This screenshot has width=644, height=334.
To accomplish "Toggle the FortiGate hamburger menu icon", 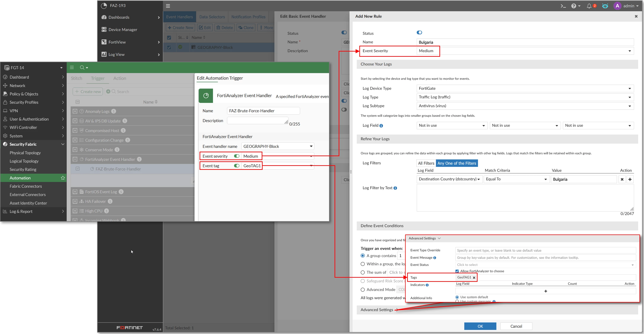I will [72, 68].
